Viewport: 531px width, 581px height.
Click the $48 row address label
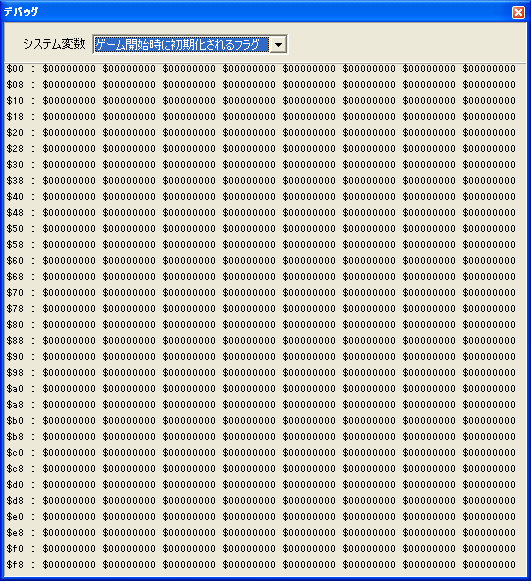click(x=15, y=213)
